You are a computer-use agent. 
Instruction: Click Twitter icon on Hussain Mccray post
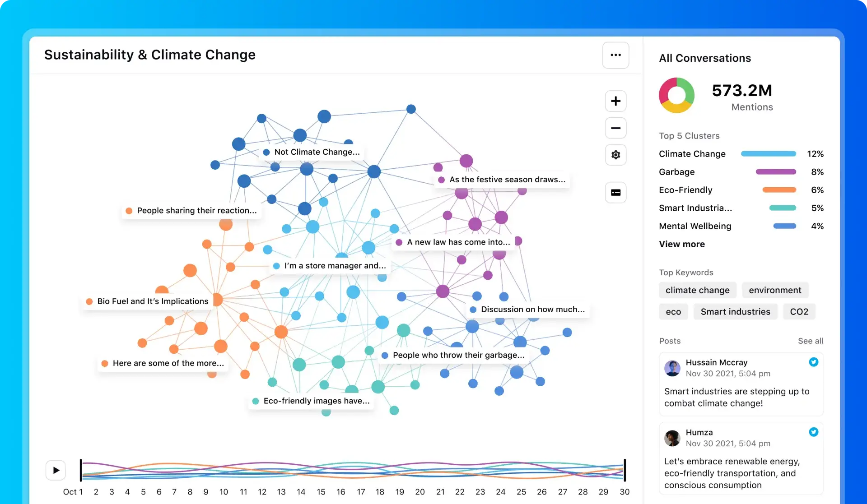click(813, 362)
